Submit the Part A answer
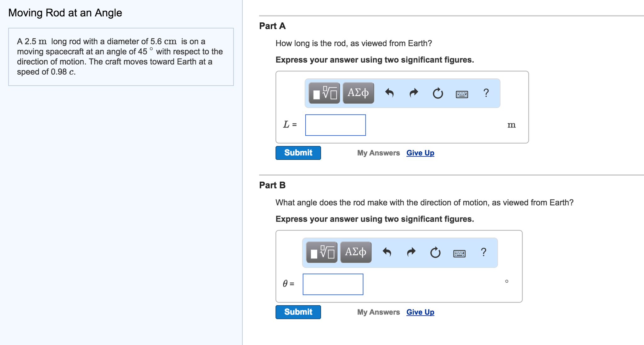Screen dimensions: 644x345 coord(298,153)
